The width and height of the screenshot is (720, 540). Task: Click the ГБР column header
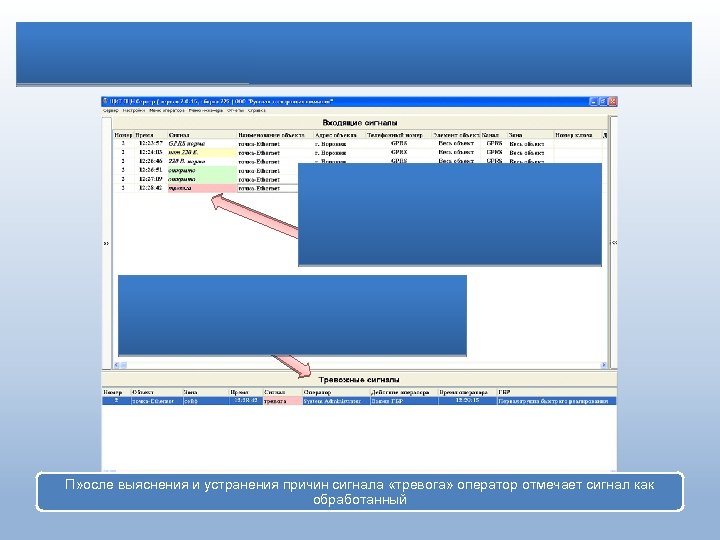click(x=557, y=392)
